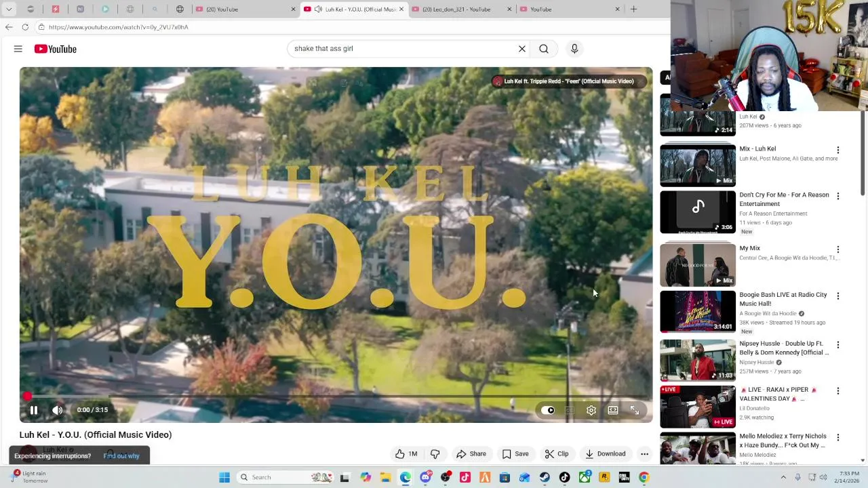
Task: Open Mix - Luh Kel thumbnail
Action: pos(698,165)
